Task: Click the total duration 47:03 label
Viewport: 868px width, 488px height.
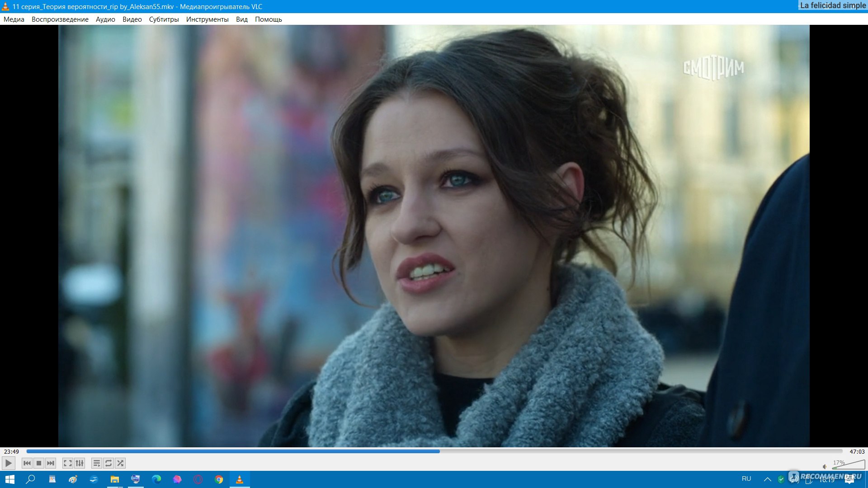Action: pyautogui.click(x=857, y=451)
